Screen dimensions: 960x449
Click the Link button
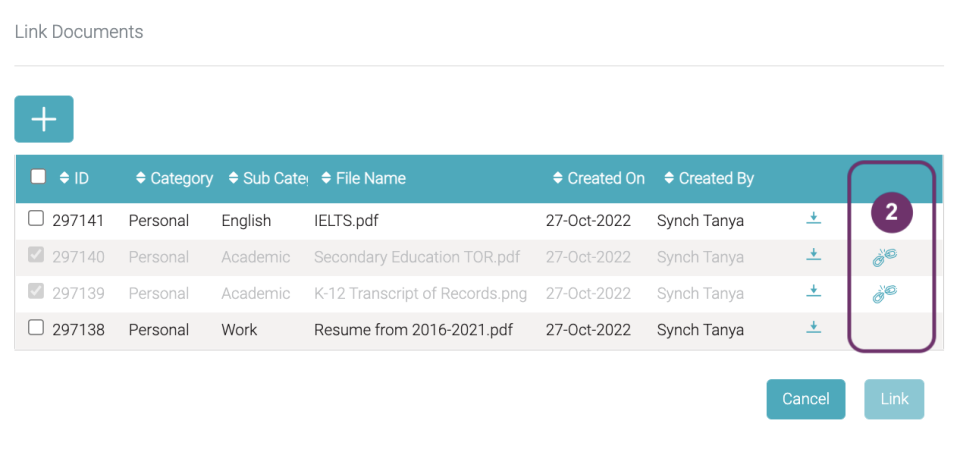pos(894,399)
